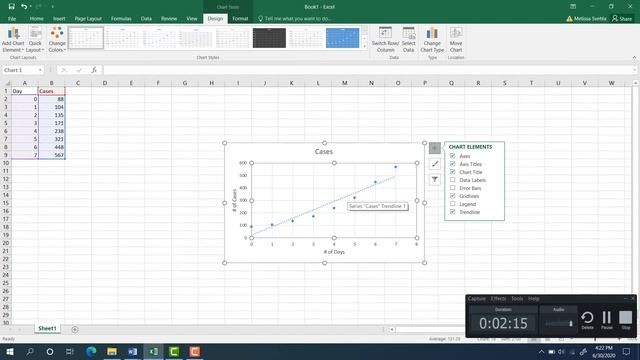The height and width of the screenshot is (360, 640).
Task: Click the Chart Styles paintbrush button
Action: tap(435, 164)
